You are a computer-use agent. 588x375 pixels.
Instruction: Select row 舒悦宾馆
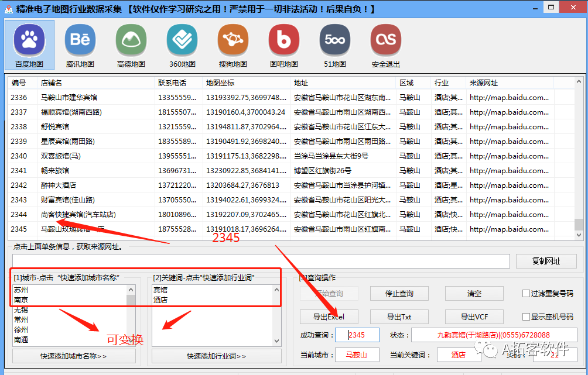(291, 126)
